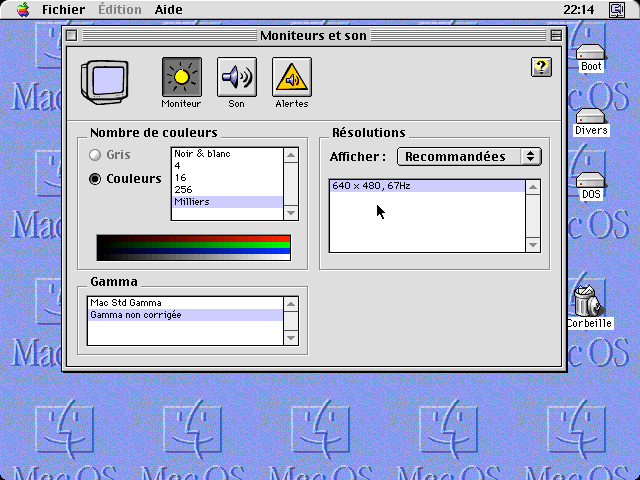Choose 256 colors in the list
Screen dimensions: 640x480
[227, 190]
